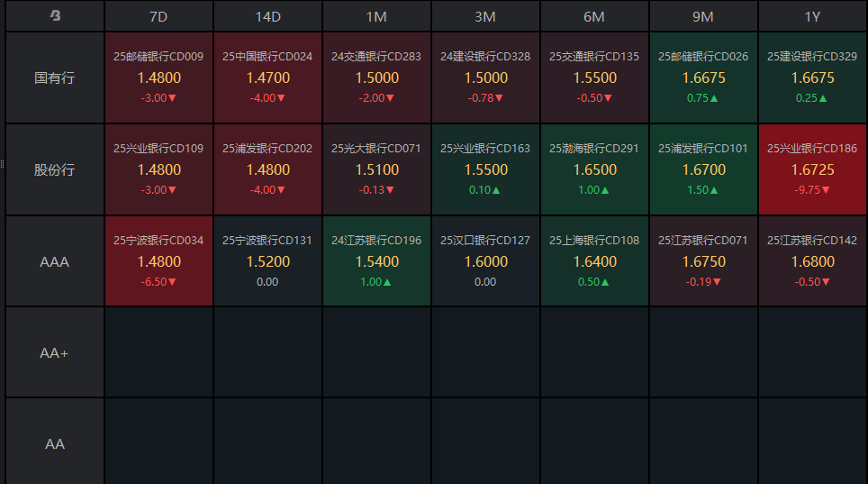Open the 25江苏银行CD142 cell

(812, 261)
